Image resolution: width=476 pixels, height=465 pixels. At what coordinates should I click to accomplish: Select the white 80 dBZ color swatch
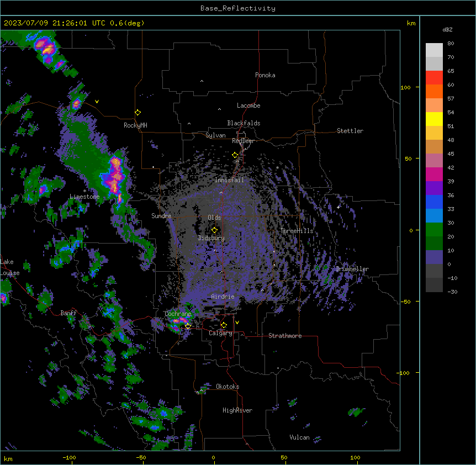pyautogui.click(x=434, y=50)
